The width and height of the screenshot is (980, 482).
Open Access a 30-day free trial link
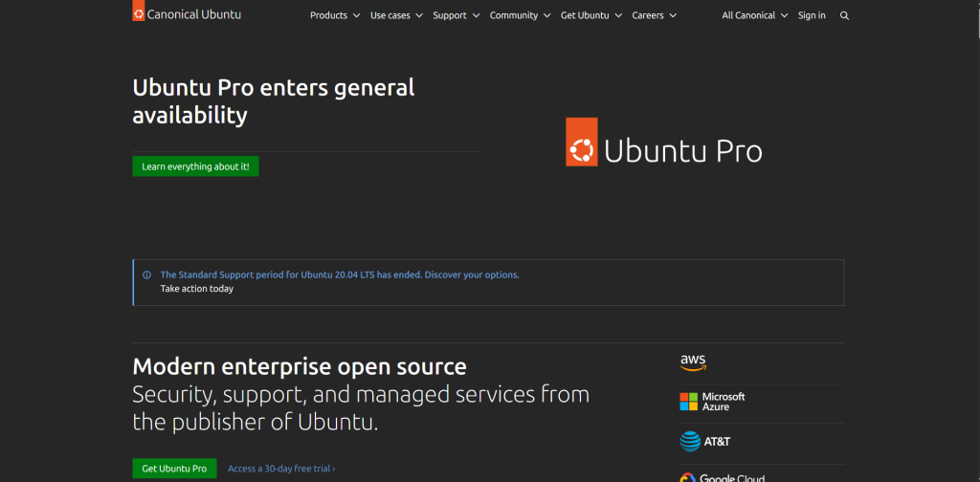pos(281,469)
